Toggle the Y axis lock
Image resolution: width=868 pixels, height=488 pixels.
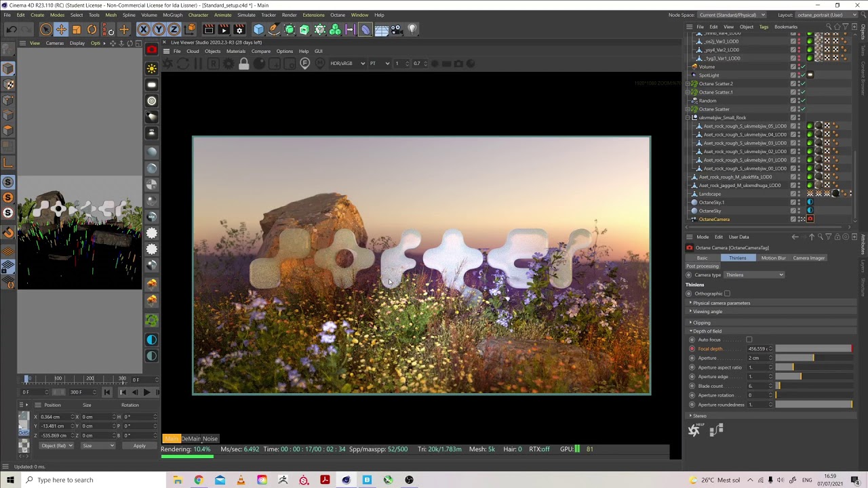point(159,29)
